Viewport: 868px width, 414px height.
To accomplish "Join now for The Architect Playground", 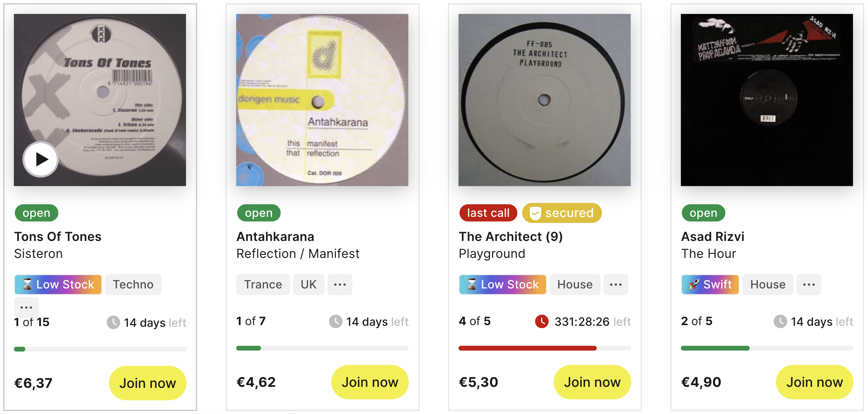I will click(x=592, y=382).
